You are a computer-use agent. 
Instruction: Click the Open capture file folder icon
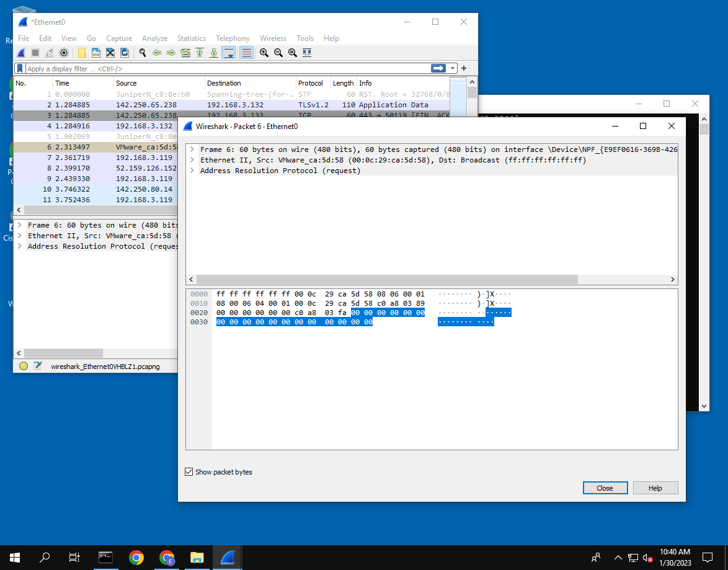[82, 53]
